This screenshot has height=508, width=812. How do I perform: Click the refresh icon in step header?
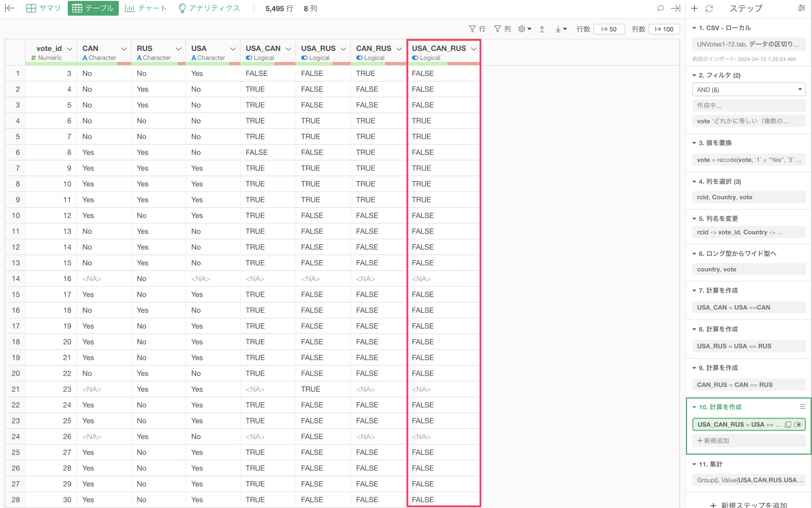pos(709,8)
